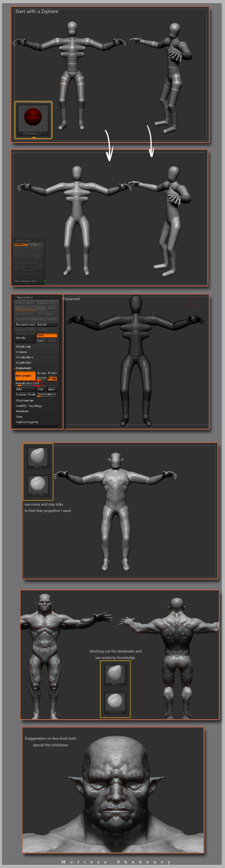The height and width of the screenshot is (868, 225).
Task: Click 'Exaggeration on face land mark' text
Action: tap(50, 738)
